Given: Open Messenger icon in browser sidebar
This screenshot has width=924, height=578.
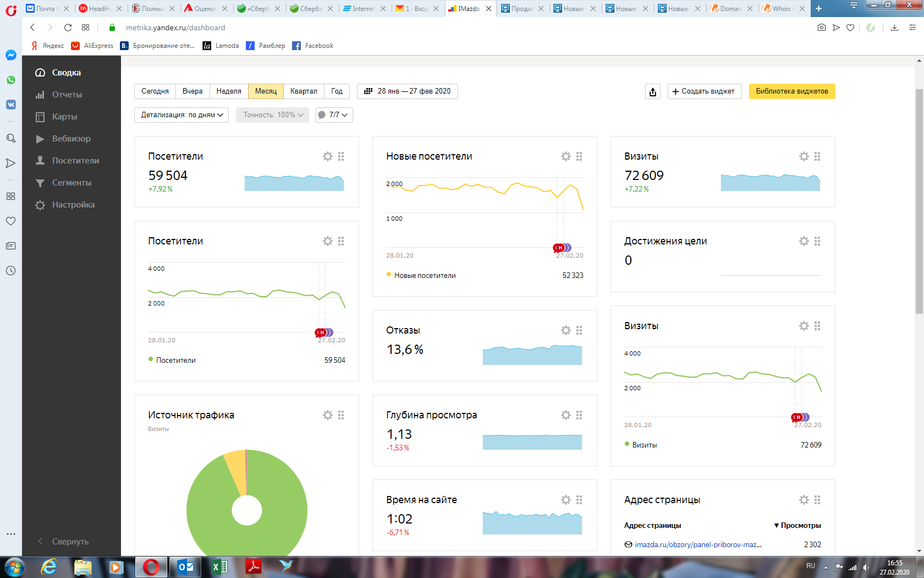Looking at the screenshot, I should coord(11,55).
